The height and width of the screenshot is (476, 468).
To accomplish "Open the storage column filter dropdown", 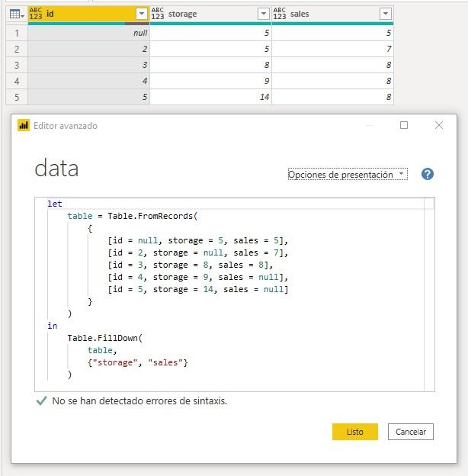I will [264, 14].
